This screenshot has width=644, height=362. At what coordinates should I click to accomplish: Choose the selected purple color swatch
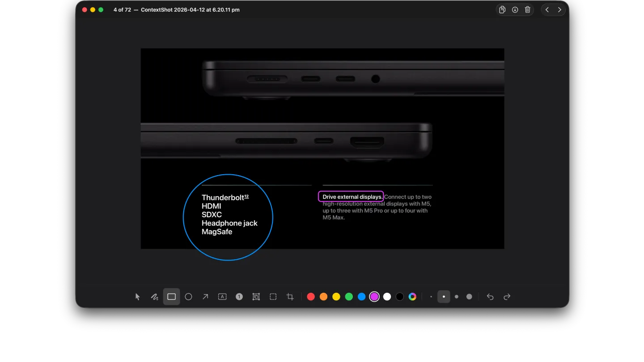(x=374, y=297)
